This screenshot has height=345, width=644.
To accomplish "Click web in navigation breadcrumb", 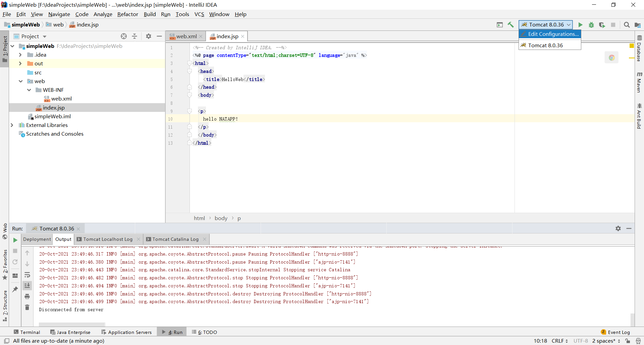I will [58, 24].
